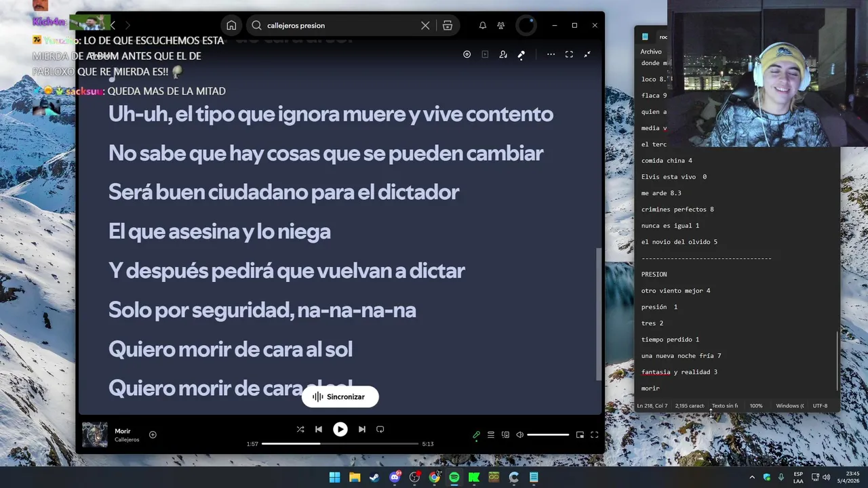Jump to lyric 'El que asesina y lo niega'
868x488 pixels.
pos(219,232)
